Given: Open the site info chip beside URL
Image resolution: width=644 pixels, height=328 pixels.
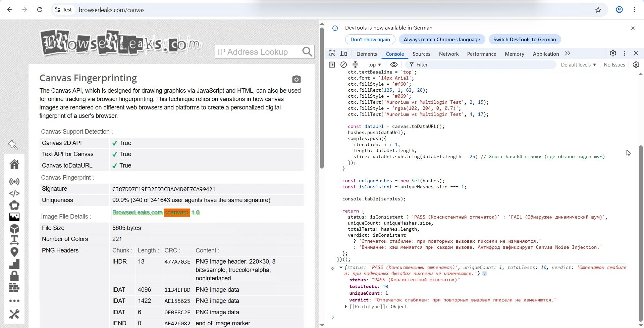Looking at the screenshot, I should [64, 10].
